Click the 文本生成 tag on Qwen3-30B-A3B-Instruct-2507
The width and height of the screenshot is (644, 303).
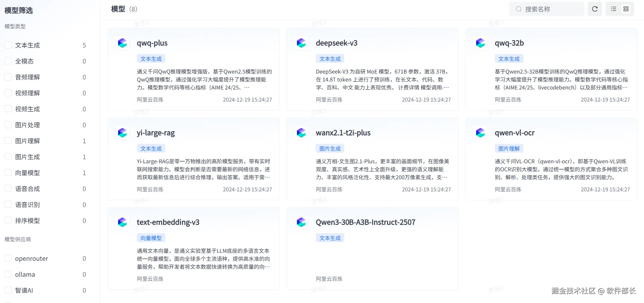coord(330,238)
